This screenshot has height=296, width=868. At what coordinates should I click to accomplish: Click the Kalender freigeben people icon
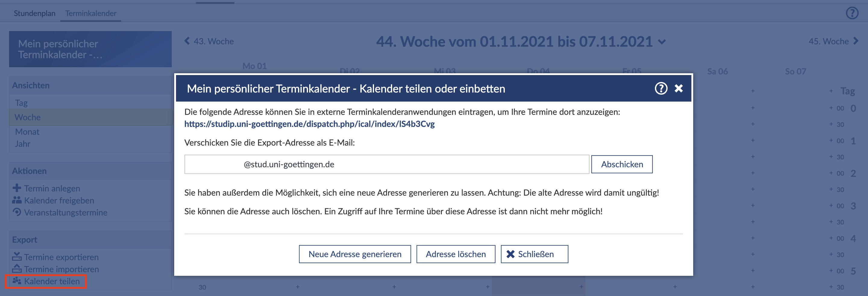(17, 200)
